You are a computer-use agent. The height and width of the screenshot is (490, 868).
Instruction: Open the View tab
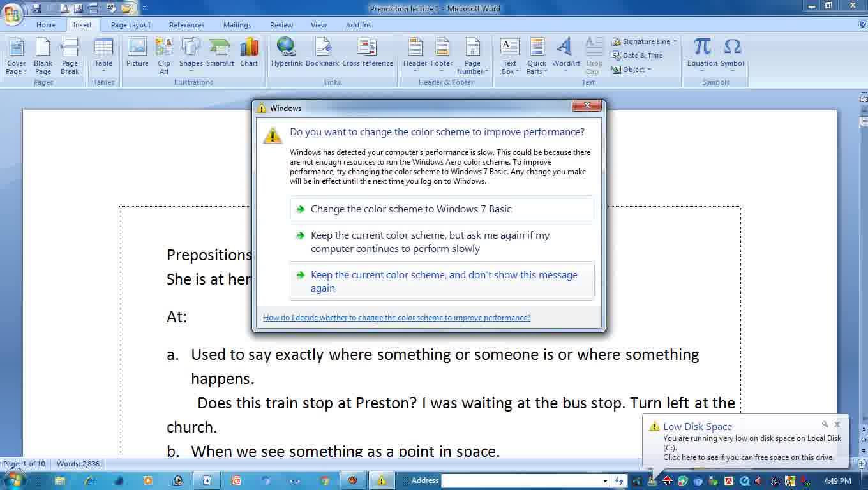tap(319, 25)
